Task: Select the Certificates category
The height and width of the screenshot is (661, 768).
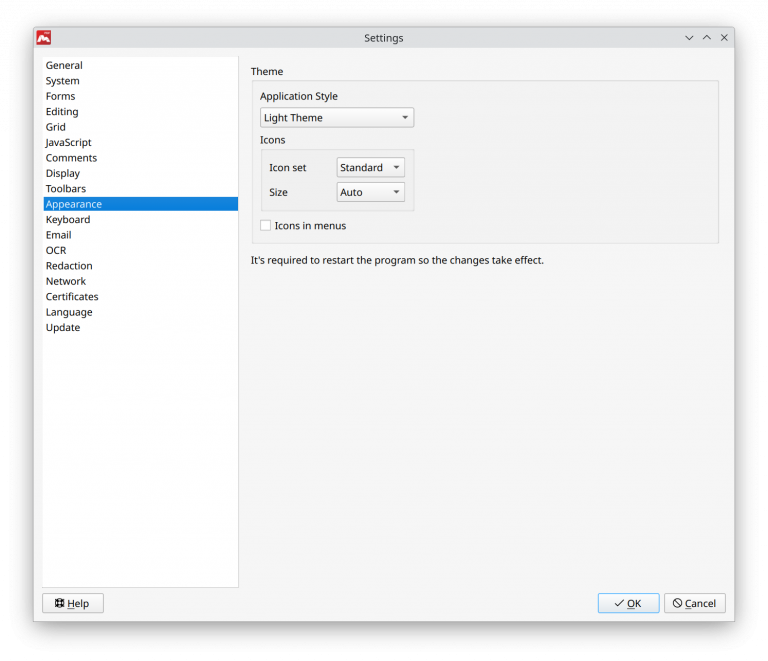Action: coord(72,297)
